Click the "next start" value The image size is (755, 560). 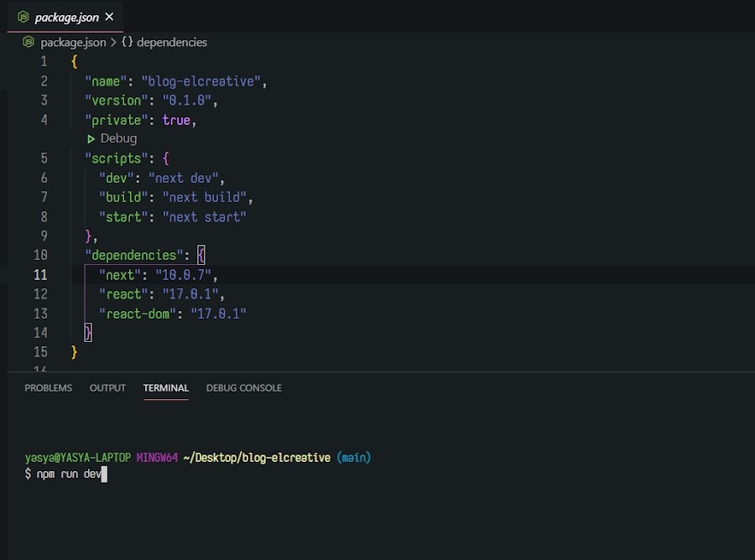point(204,217)
